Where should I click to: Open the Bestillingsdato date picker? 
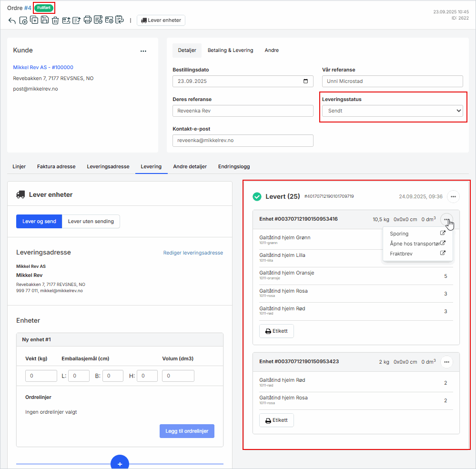pyautogui.click(x=305, y=81)
